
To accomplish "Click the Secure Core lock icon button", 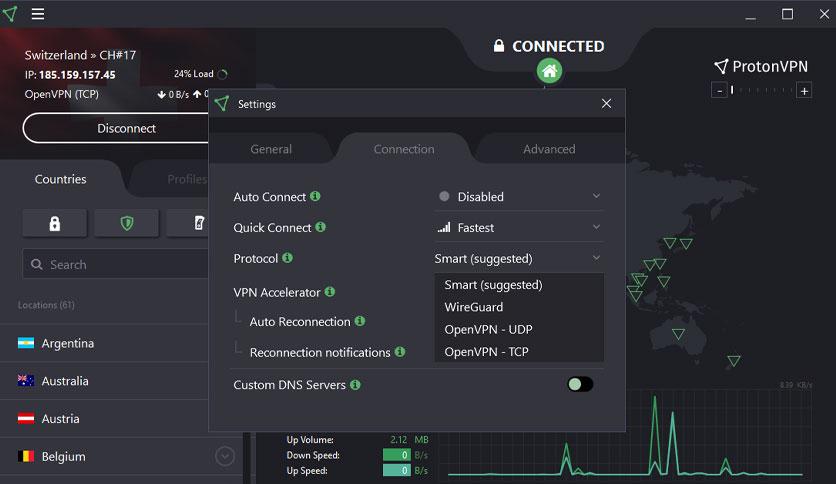I will pyautogui.click(x=54, y=223).
